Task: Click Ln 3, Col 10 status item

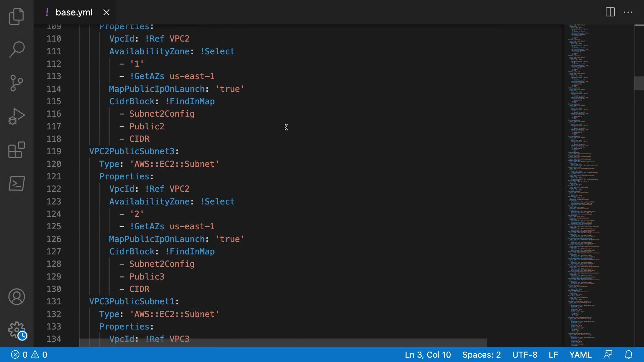Action: [x=428, y=355]
